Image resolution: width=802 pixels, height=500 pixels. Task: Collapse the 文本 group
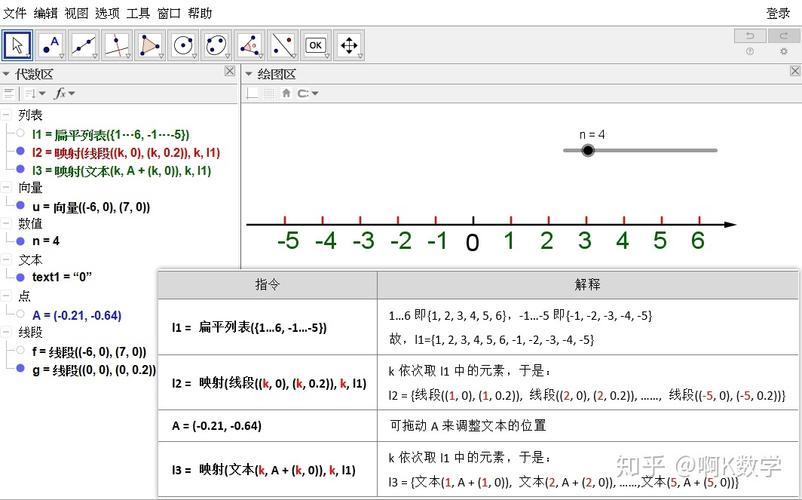pyautogui.click(x=6, y=260)
